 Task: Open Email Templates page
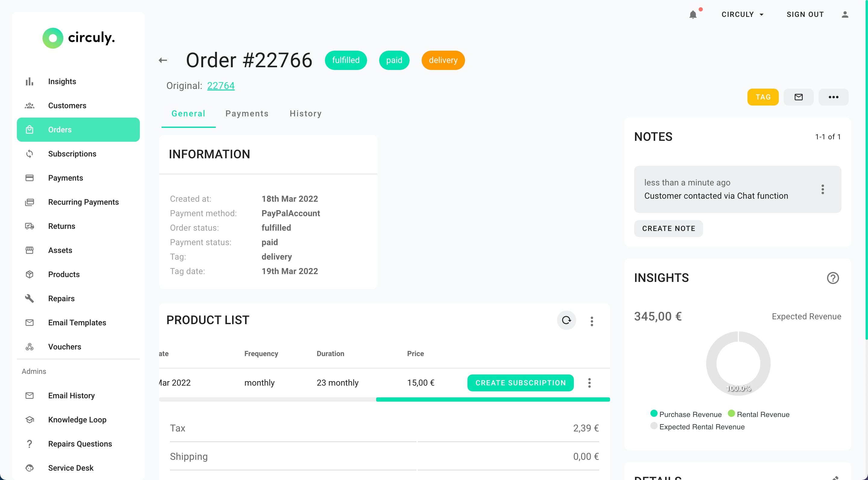(x=78, y=323)
